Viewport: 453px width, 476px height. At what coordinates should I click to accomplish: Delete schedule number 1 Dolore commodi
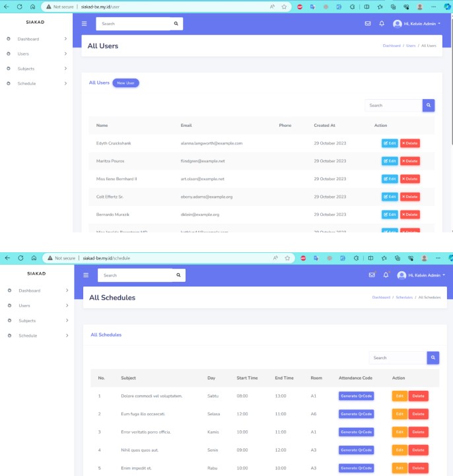(418, 396)
